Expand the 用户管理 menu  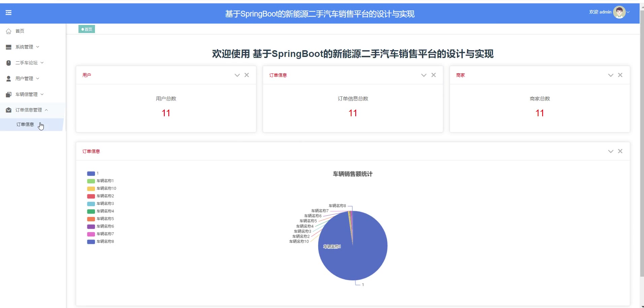point(33,79)
